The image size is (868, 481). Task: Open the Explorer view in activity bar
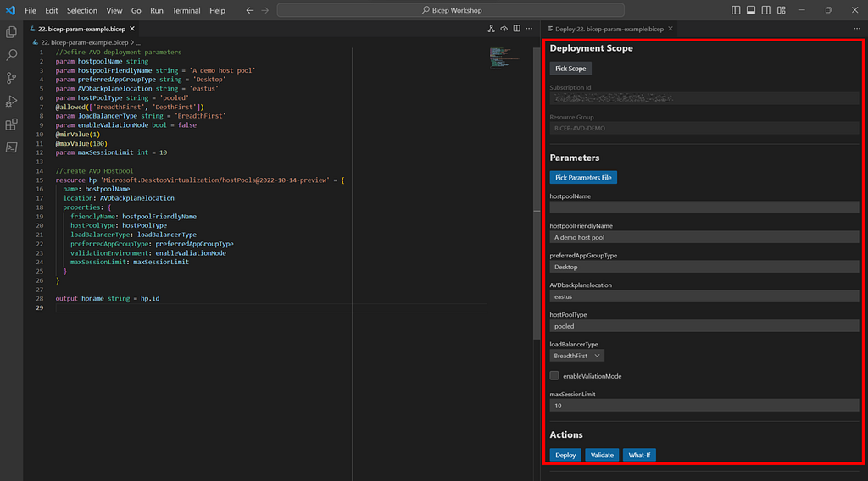coord(11,32)
